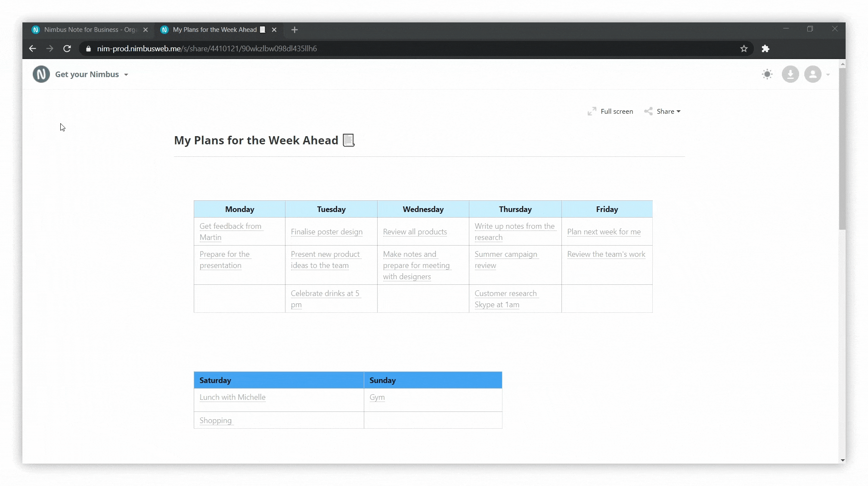The height and width of the screenshot is (486, 868).
Task: Click Wednesday Review all products task
Action: point(414,231)
